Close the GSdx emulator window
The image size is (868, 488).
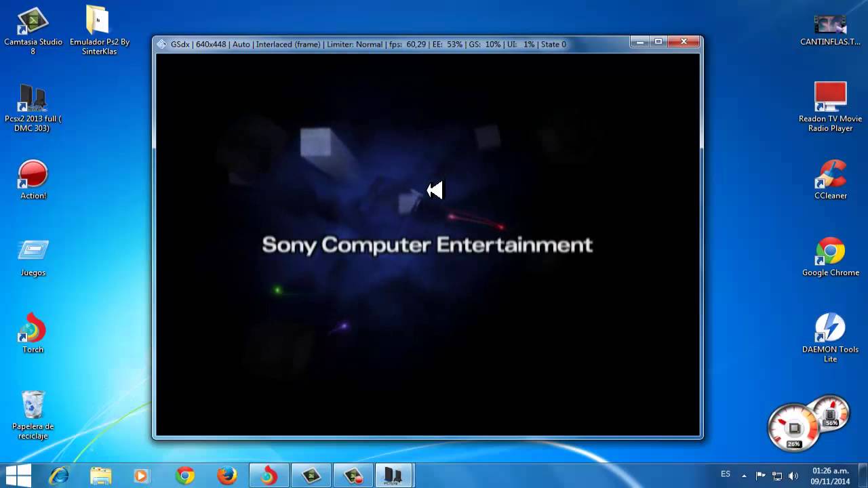coord(684,42)
